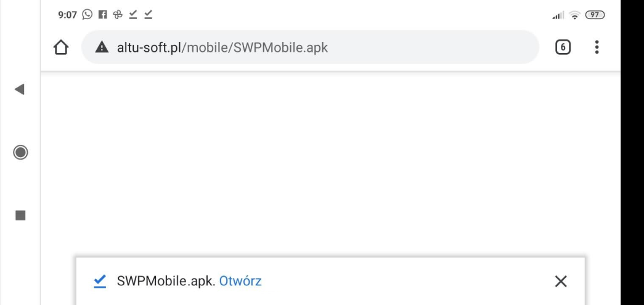
Task: Open the tab switcher showing 6 tabs
Action: tap(563, 47)
